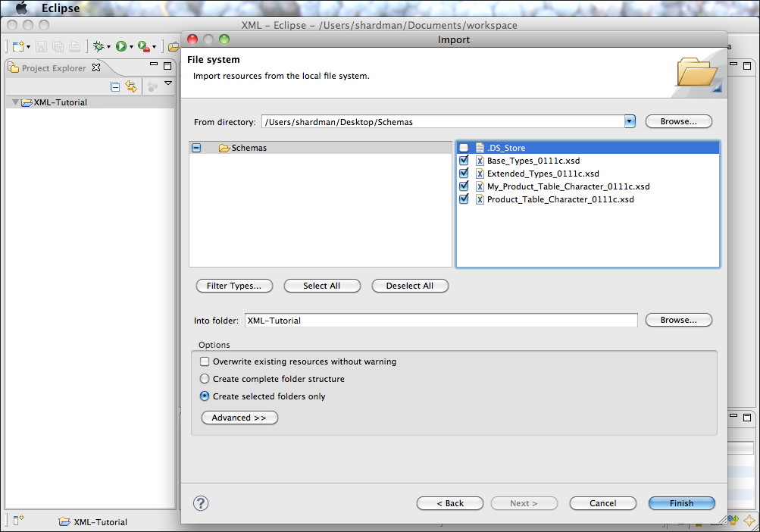Select XML-Tutorial project in Project Explorer
This screenshot has width=760, height=532.
(x=60, y=102)
